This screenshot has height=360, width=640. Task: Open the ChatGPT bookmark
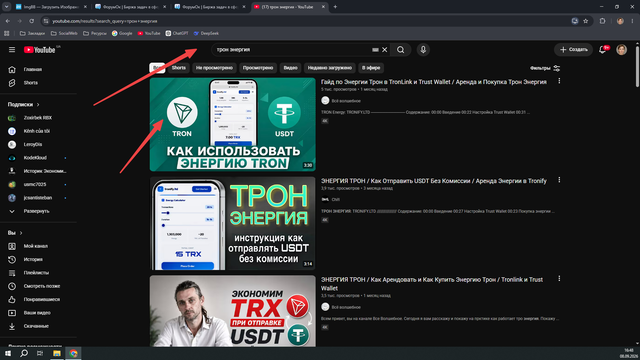point(177,33)
